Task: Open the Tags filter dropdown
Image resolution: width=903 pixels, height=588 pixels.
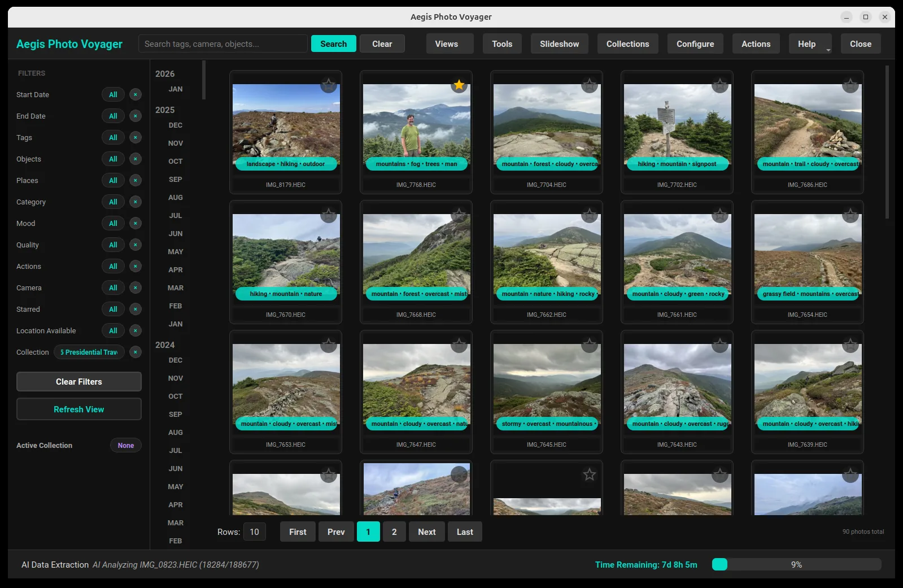Action: pos(113,137)
